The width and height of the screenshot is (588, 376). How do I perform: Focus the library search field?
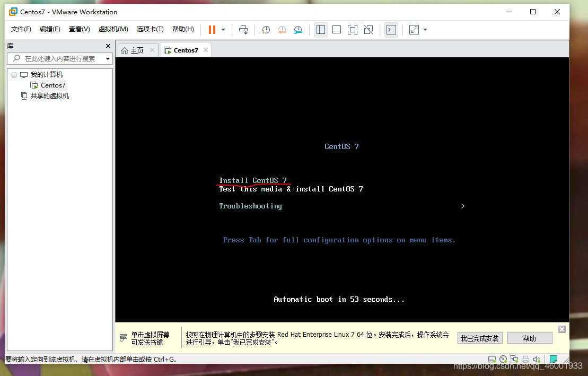pyautogui.click(x=60, y=58)
